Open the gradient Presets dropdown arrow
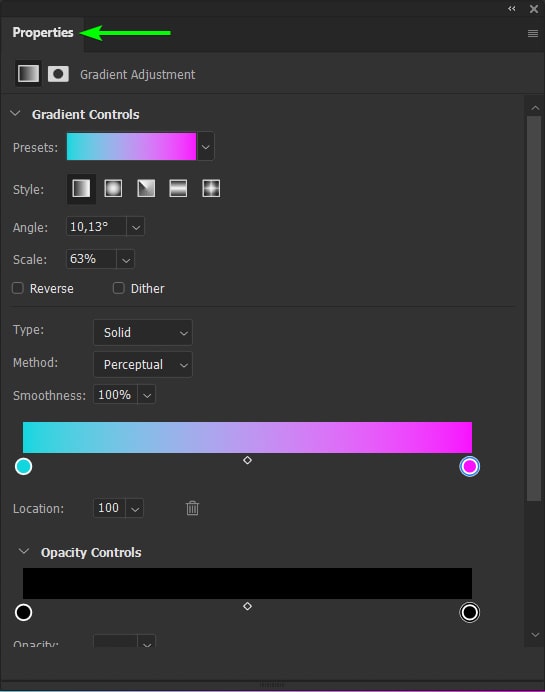Image resolution: width=545 pixels, height=692 pixels. [x=206, y=147]
